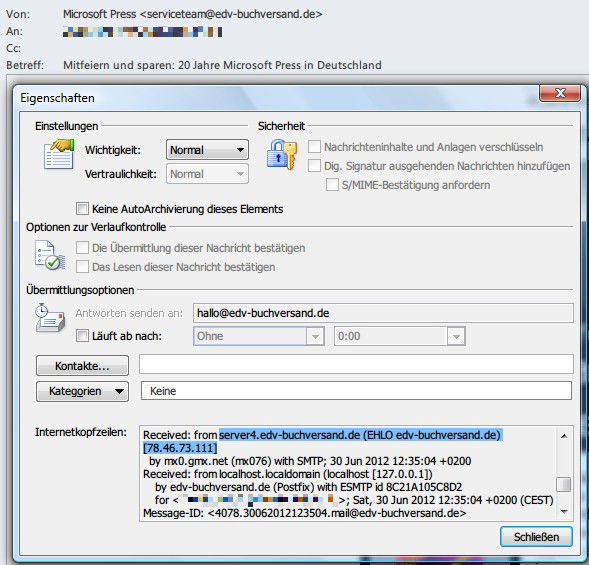Viewport: 589px width, 565px height.
Task: Toggle the Läuft ab nach checkbox
Action: coord(82,335)
